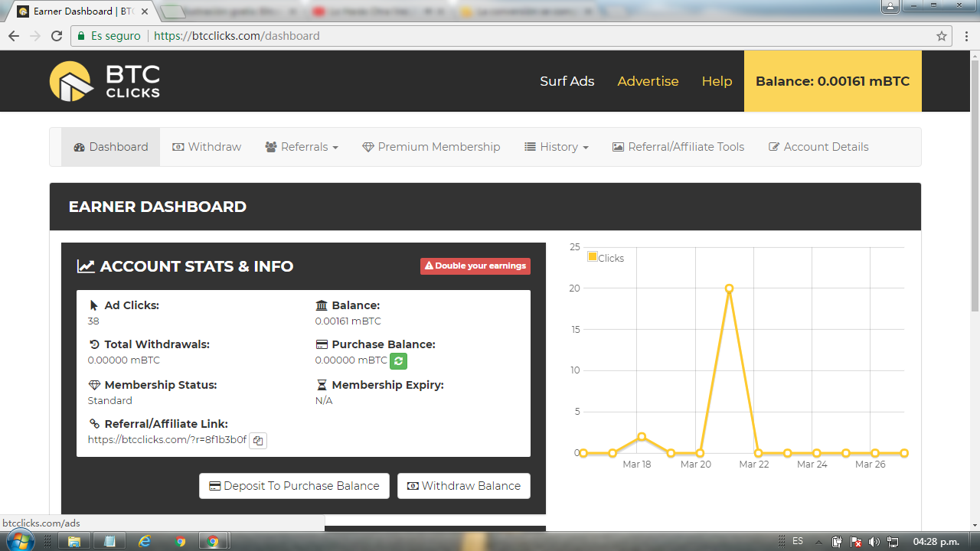Click the taskbar clock showing 04:28 p.m.

click(936, 542)
